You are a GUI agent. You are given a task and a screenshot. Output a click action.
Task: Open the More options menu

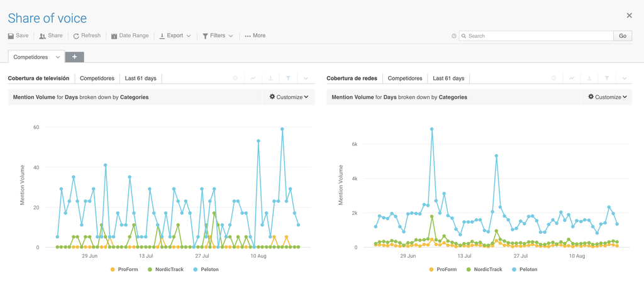[x=255, y=36]
